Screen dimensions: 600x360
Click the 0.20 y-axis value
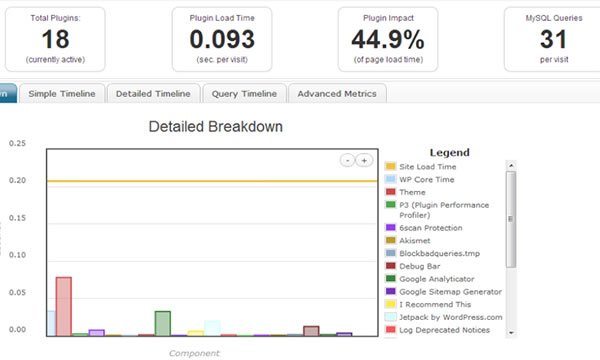point(18,180)
